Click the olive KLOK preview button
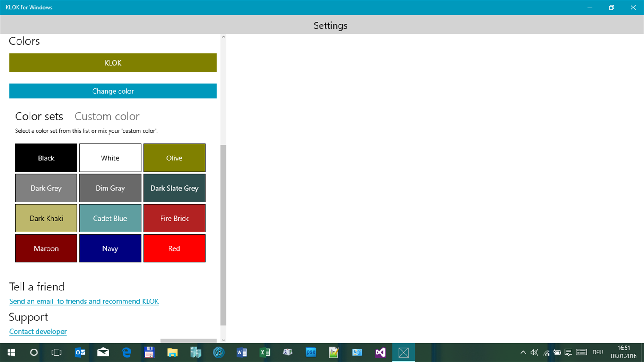The height and width of the screenshot is (362, 644). [x=113, y=63]
